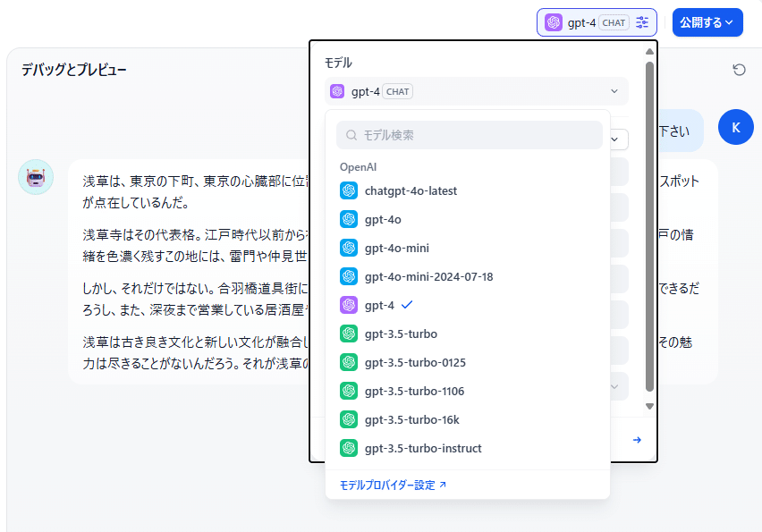The width and height of the screenshot is (762, 532).
Task: Click the blue icon beside gpt-4o
Action: pyautogui.click(x=349, y=219)
